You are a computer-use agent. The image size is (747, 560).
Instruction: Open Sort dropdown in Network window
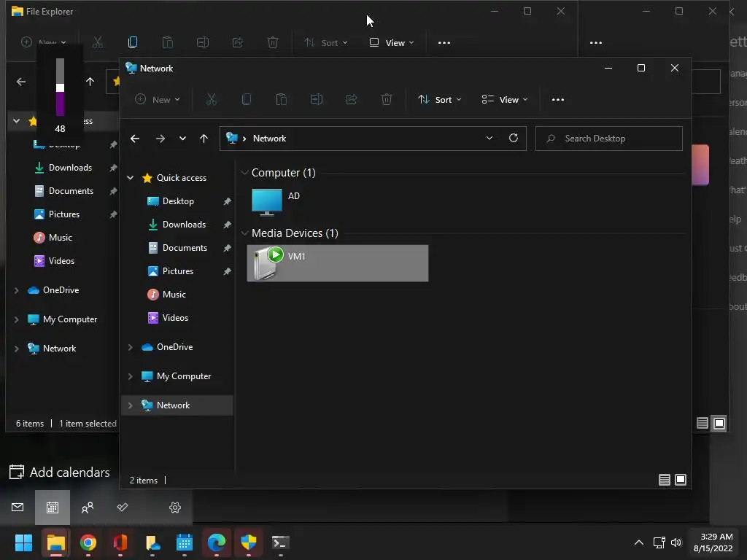(440, 99)
